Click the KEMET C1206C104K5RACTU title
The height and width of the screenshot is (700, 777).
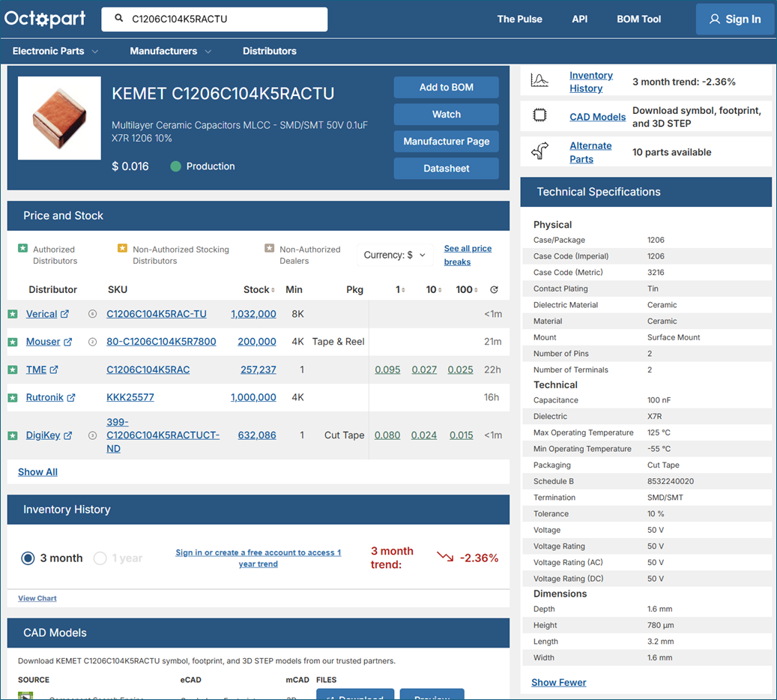click(223, 93)
